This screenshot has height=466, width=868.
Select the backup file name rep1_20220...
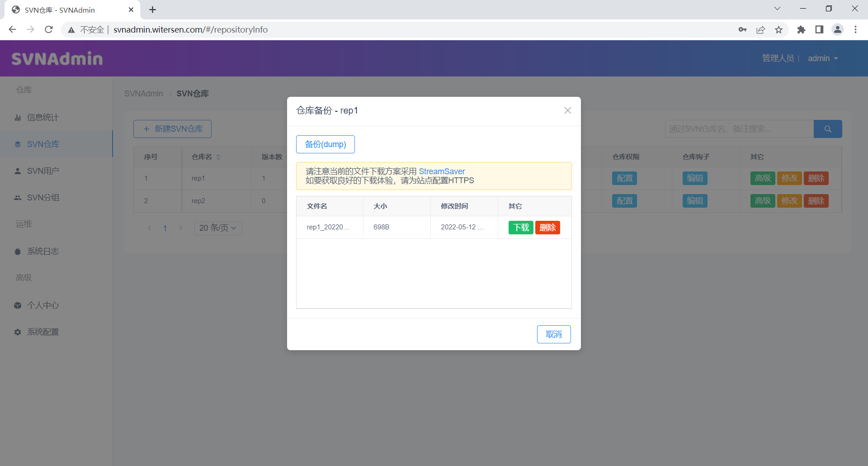(x=328, y=227)
